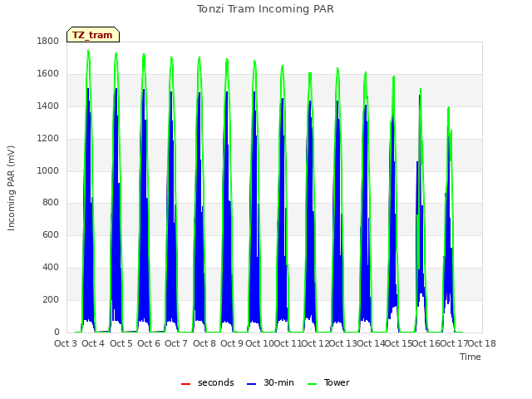Click the 'Oct 17' x-axis tick label
The image size is (532, 399).
tap(455, 343)
